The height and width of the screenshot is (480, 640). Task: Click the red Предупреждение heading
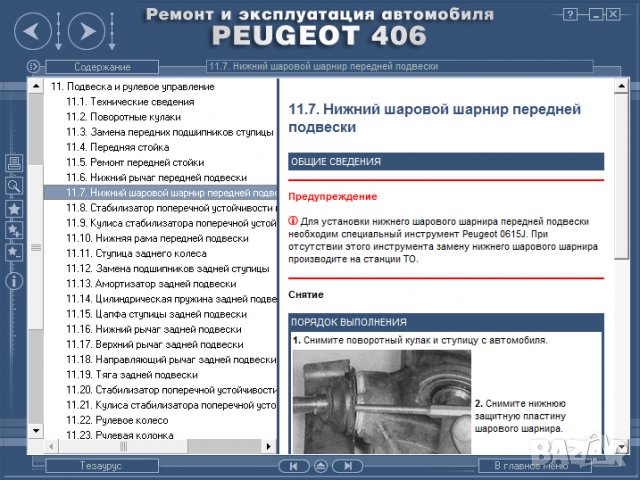pyautogui.click(x=333, y=196)
